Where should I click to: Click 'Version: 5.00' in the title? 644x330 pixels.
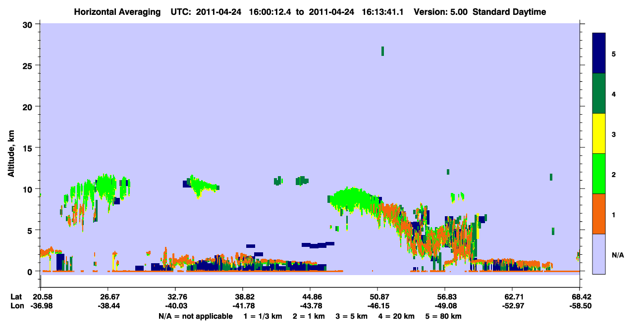tap(440, 12)
